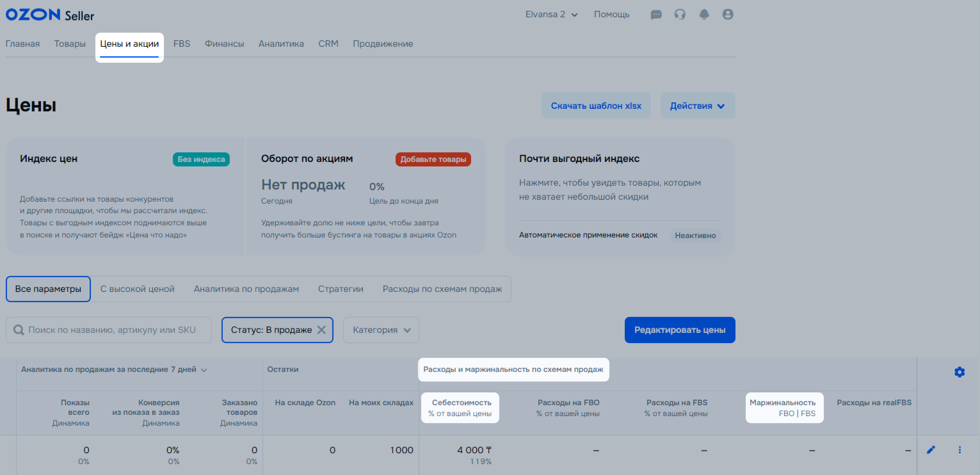Image resolution: width=980 pixels, height=475 pixels.
Task: Open the FBS section
Action: [181, 44]
